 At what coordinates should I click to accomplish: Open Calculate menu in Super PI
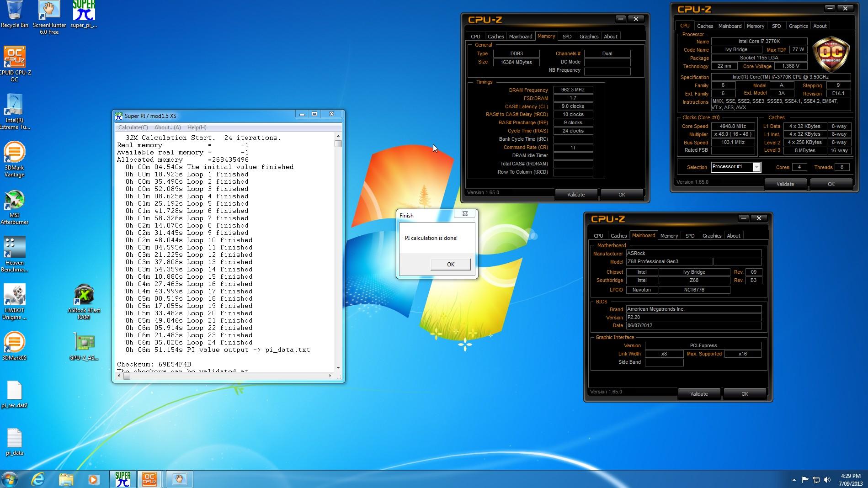[133, 127]
